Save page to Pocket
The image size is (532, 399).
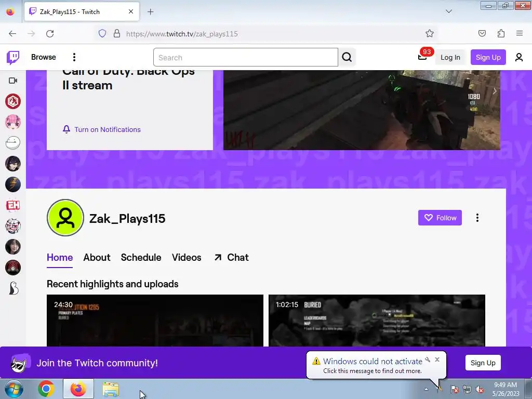(482, 33)
